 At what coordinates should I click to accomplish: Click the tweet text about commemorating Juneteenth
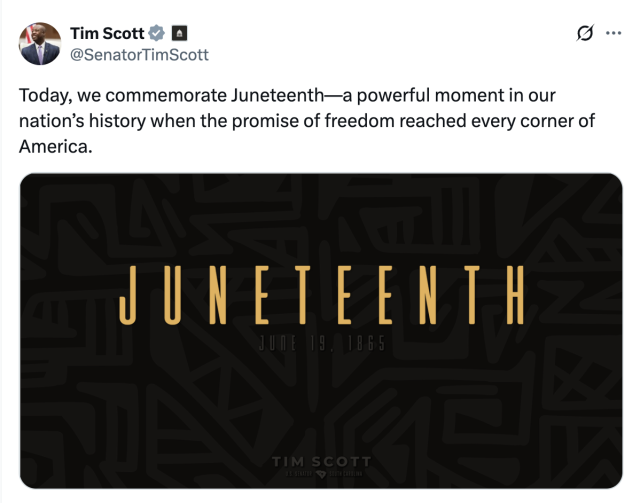coord(307,121)
